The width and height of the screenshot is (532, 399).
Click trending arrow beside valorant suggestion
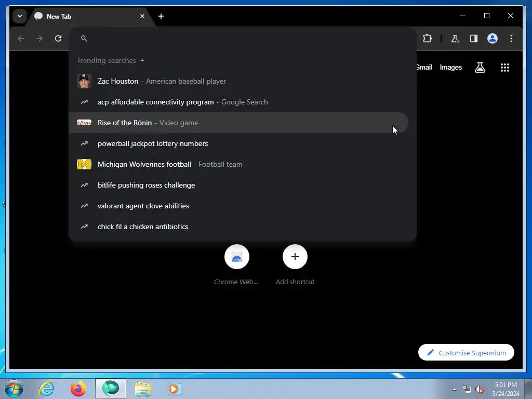click(x=84, y=206)
